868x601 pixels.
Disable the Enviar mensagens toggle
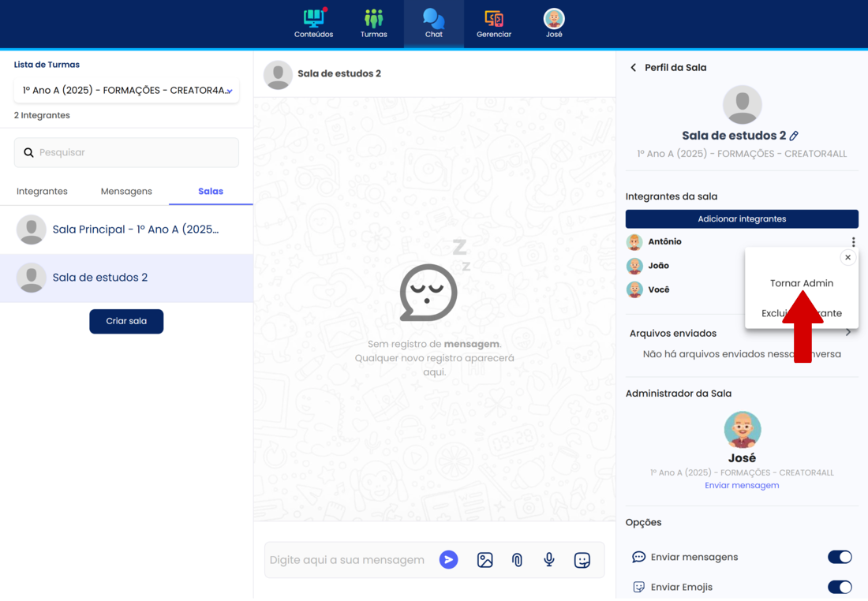(840, 557)
